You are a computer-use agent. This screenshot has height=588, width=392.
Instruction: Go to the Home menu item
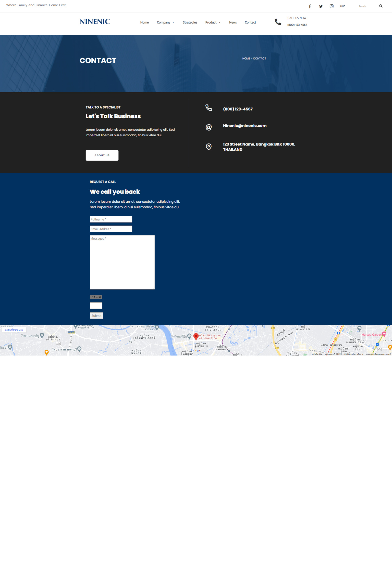[x=145, y=23]
